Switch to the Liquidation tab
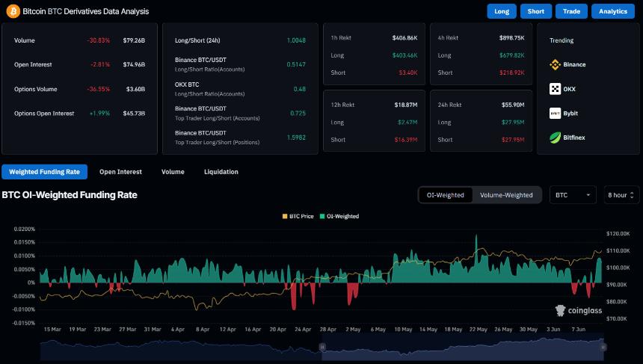This screenshot has height=364, width=643. 221,172
